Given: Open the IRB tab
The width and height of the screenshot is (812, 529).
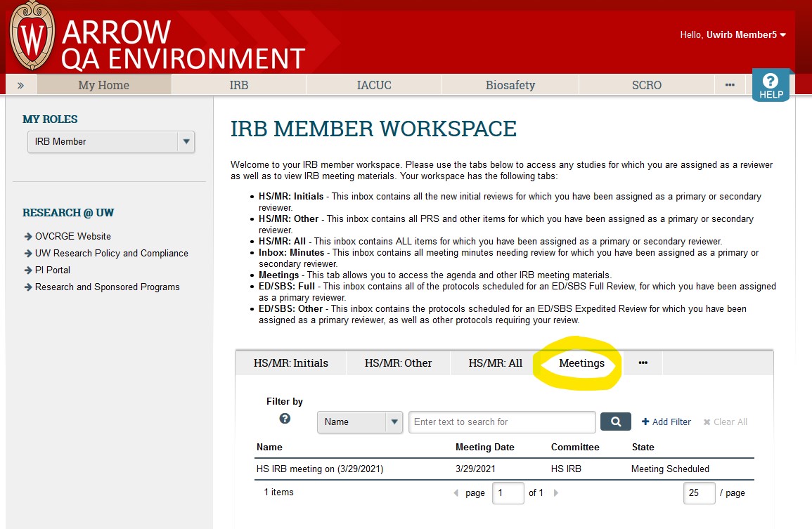Looking at the screenshot, I should (238, 84).
